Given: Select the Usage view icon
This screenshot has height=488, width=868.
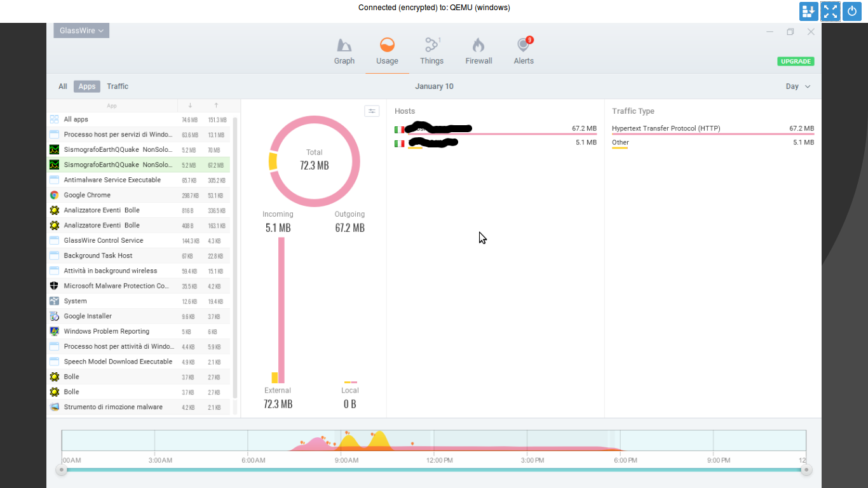Looking at the screenshot, I should 387,44.
